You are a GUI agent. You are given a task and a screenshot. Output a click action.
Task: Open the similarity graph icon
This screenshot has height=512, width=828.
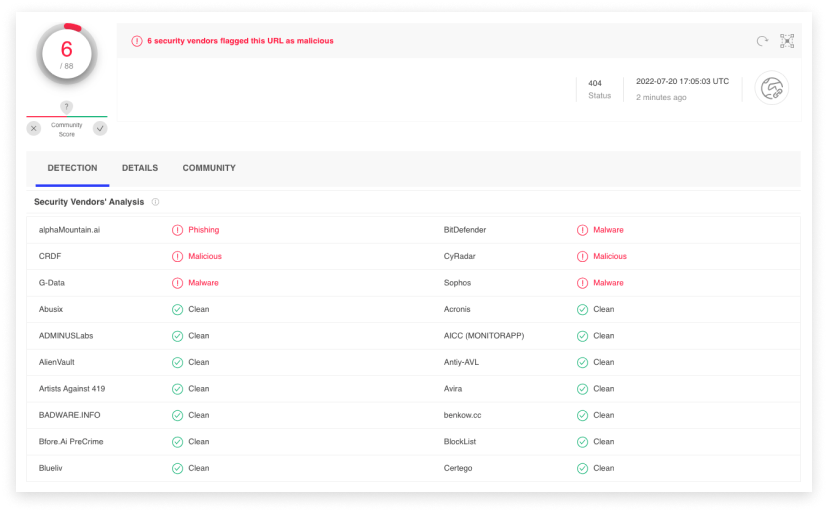(787, 41)
